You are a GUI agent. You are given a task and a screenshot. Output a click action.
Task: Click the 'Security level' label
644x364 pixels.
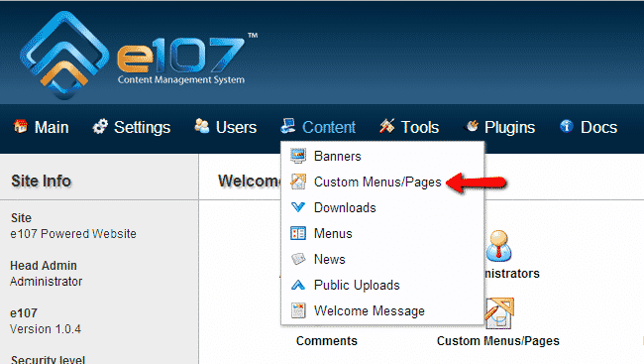coord(49,359)
